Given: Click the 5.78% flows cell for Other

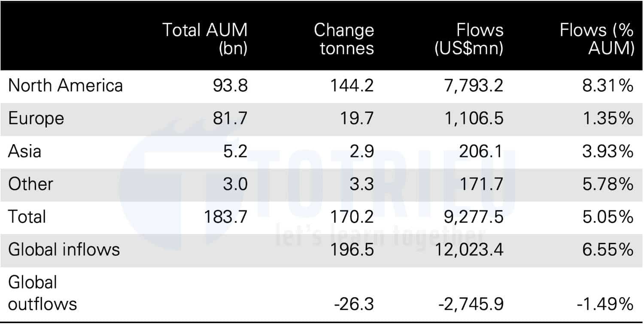Looking at the screenshot, I should click(x=609, y=184).
